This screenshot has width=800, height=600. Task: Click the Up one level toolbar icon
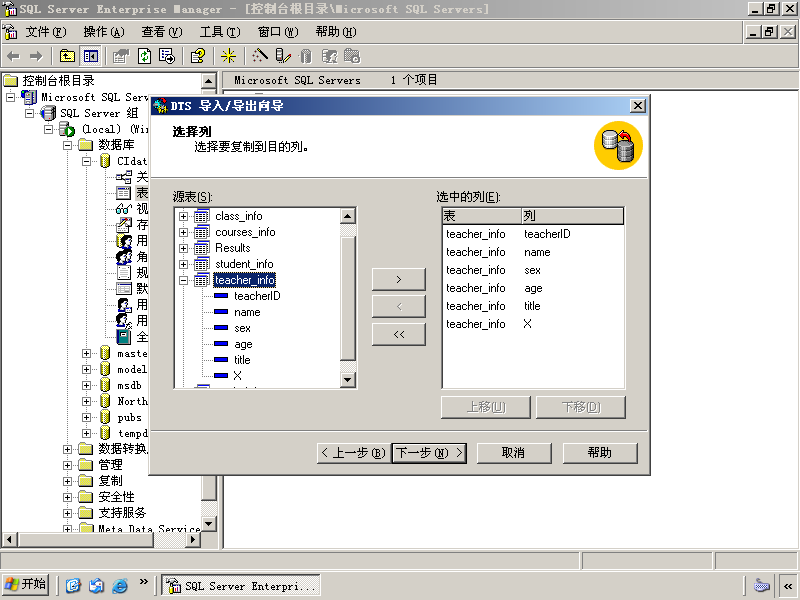coord(67,56)
